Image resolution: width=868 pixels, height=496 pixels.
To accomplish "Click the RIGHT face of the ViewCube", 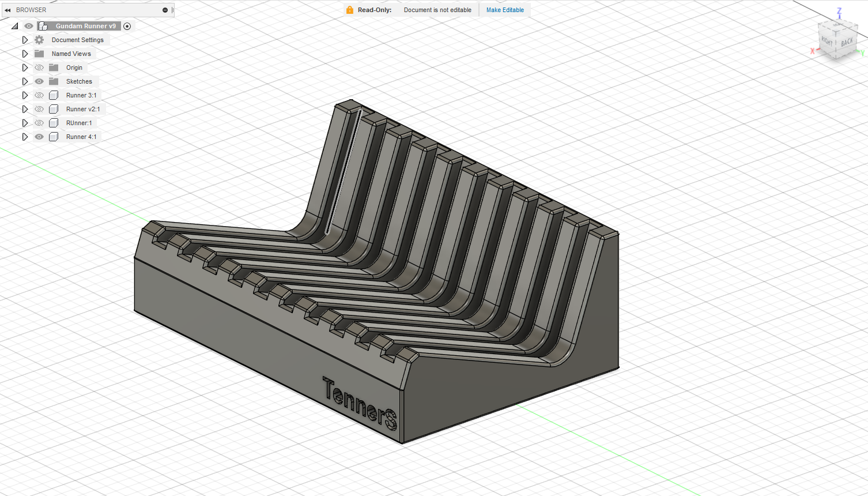I will tap(828, 42).
